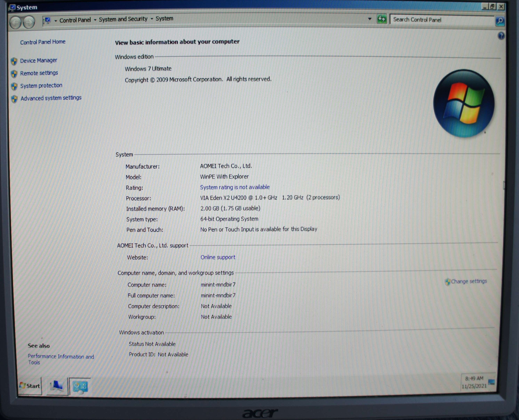Click the Online support link
519x420 pixels.
218,257
